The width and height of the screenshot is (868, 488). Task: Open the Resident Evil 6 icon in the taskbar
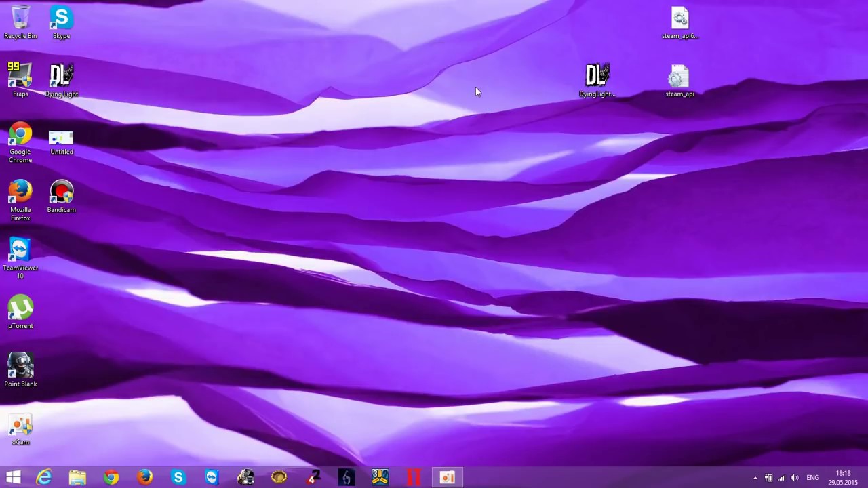346,478
